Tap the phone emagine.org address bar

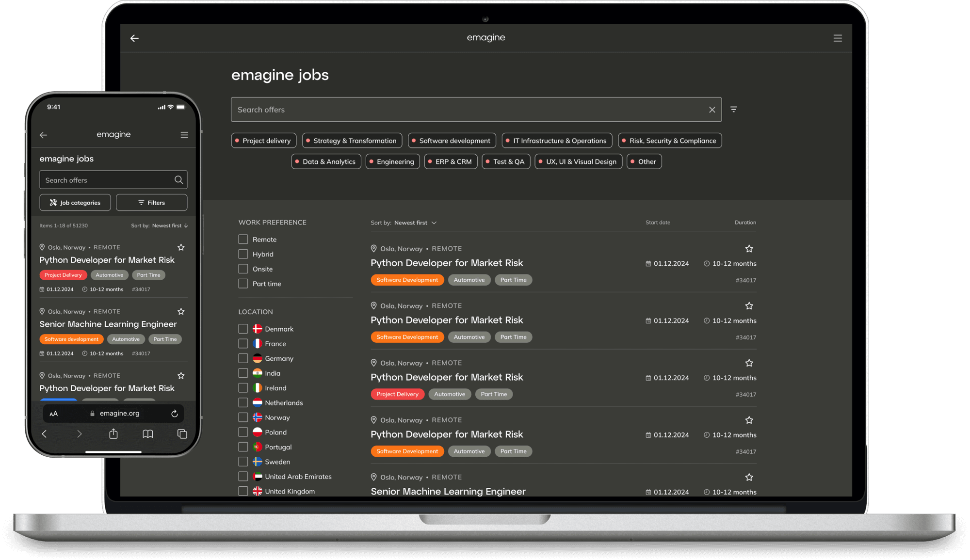tap(114, 414)
